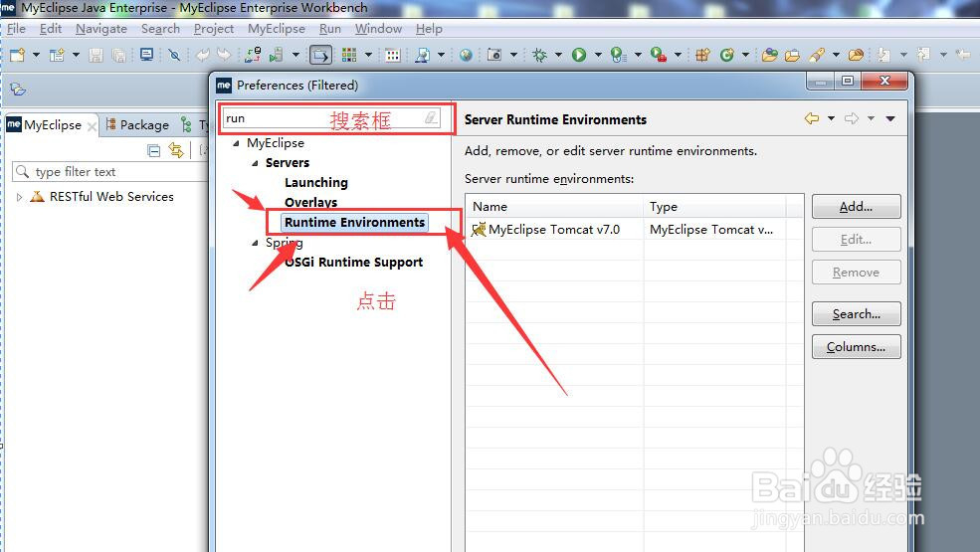Screen dimensions: 980x552
Task: Collapse the Servers tree node
Action: click(x=255, y=163)
